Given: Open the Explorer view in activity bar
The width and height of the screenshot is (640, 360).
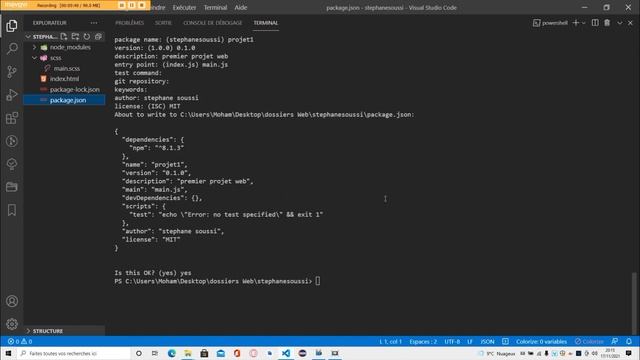Looking at the screenshot, I should pyautogui.click(x=12, y=26).
